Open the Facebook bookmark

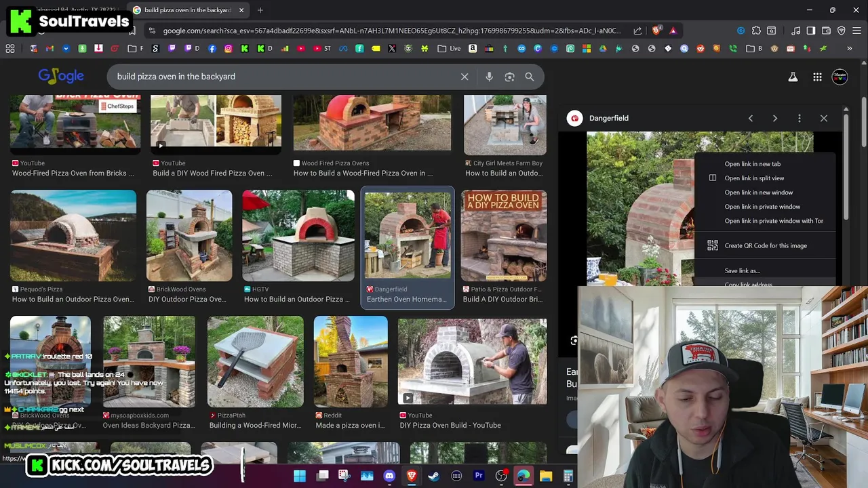pos(212,48)
